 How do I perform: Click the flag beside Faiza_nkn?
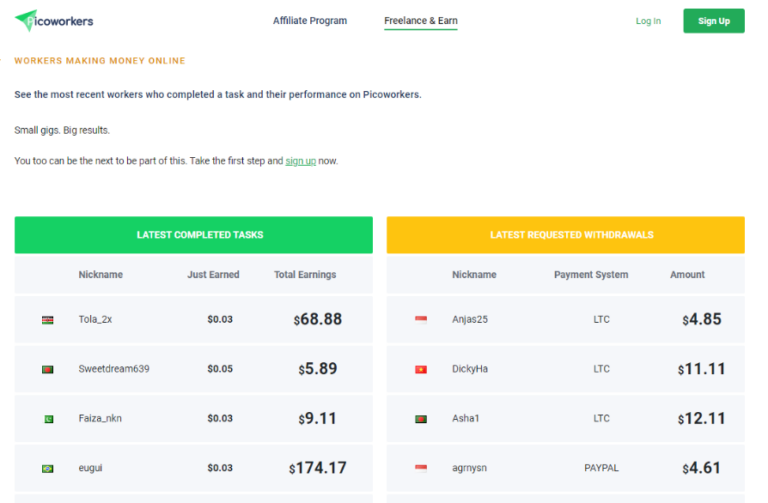48,419
